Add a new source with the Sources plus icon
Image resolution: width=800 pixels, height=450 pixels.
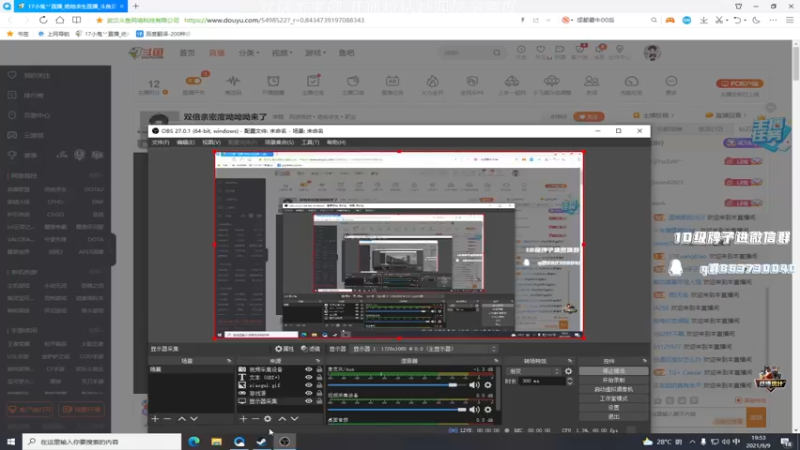243,418
